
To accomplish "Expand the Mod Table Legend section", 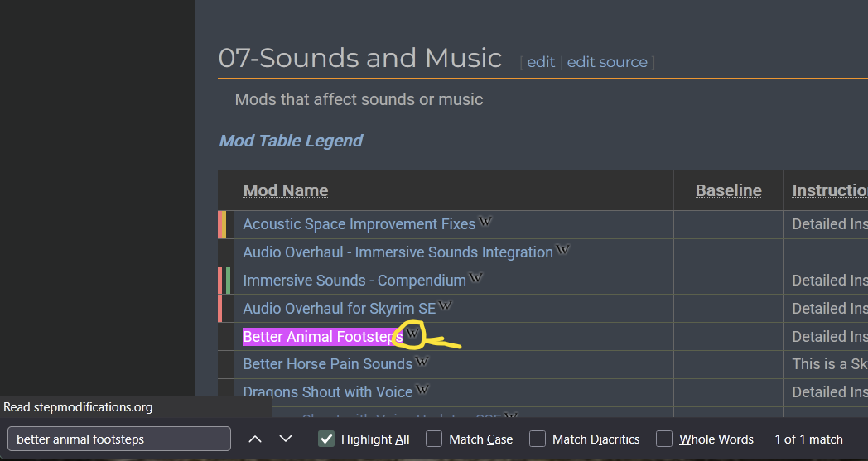I will [291, 141].
